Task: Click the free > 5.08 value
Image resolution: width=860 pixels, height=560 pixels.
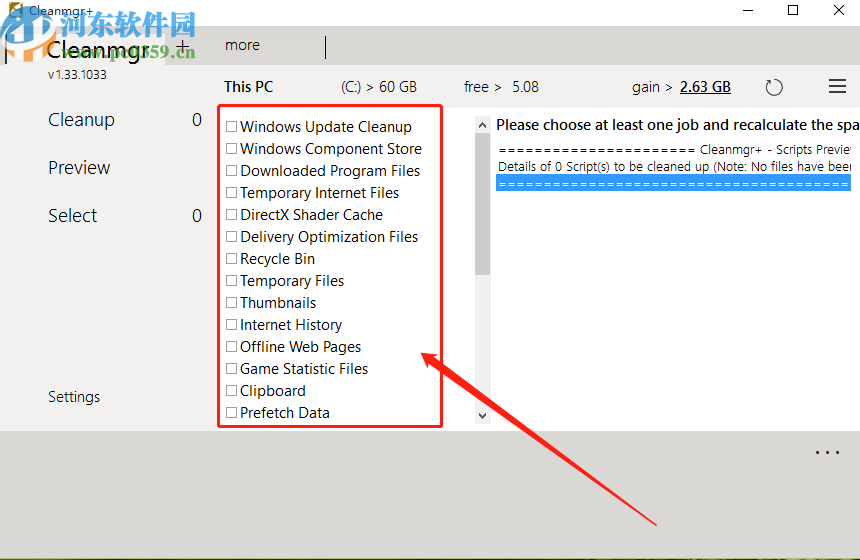Action: [501, 87]
